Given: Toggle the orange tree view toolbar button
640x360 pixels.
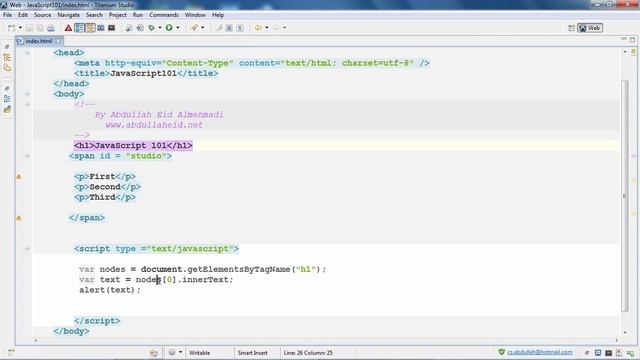Looking at the screenshot, I should (90, 28).
